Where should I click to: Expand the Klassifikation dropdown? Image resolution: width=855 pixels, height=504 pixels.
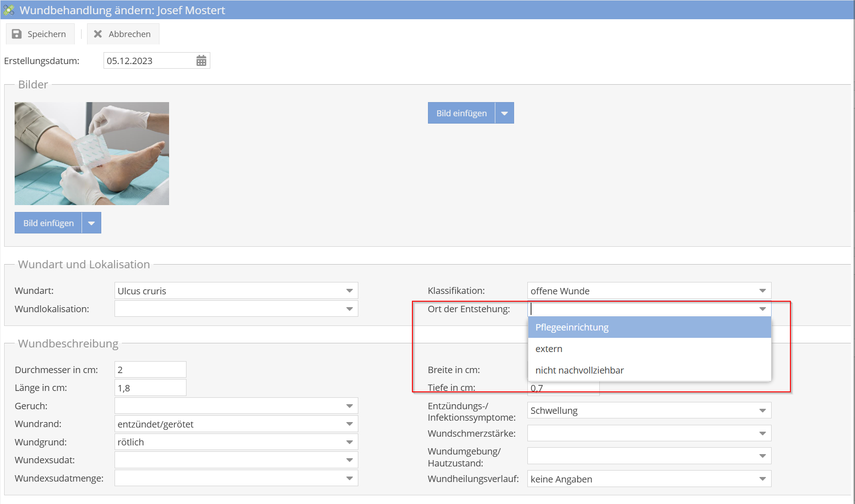click(x=762, y=291)
